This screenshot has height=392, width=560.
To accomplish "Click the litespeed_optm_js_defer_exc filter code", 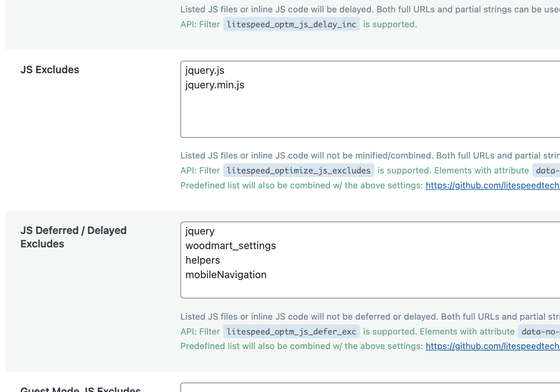I will [291, 332].
